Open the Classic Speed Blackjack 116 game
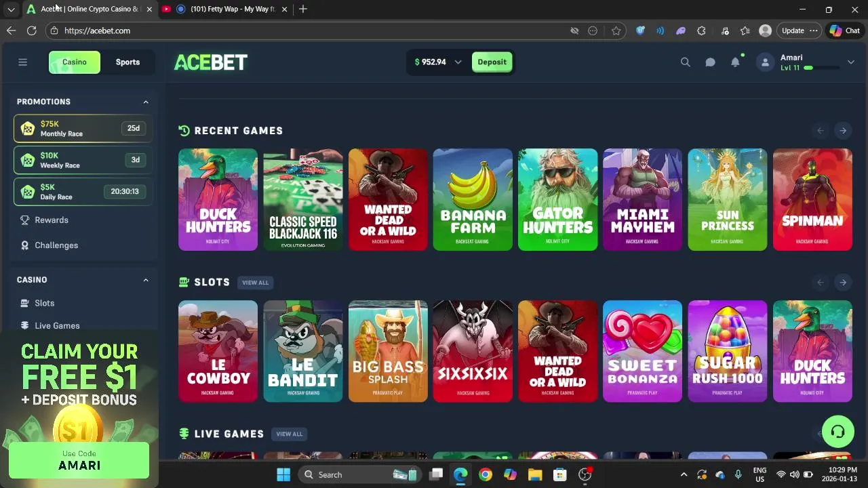The width and height of the screenshot is (868, 488). pyautogui.click(x=302, y=200)
